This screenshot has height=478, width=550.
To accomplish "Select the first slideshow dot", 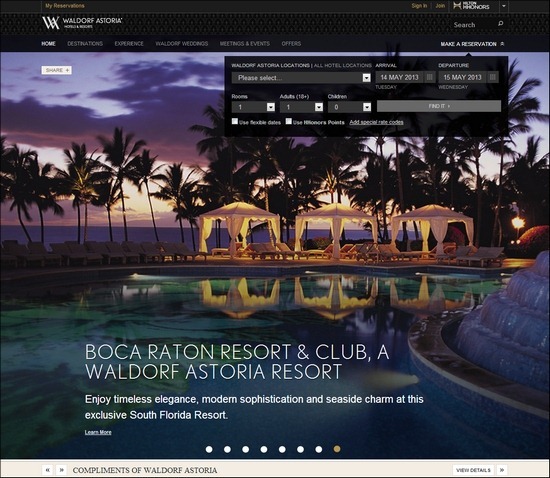I will 209,449.
